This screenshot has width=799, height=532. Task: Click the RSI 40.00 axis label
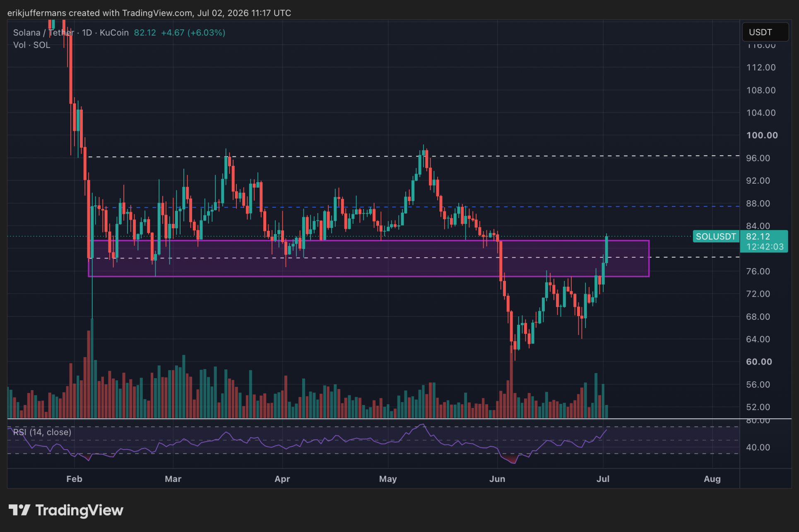pos(758,448)
